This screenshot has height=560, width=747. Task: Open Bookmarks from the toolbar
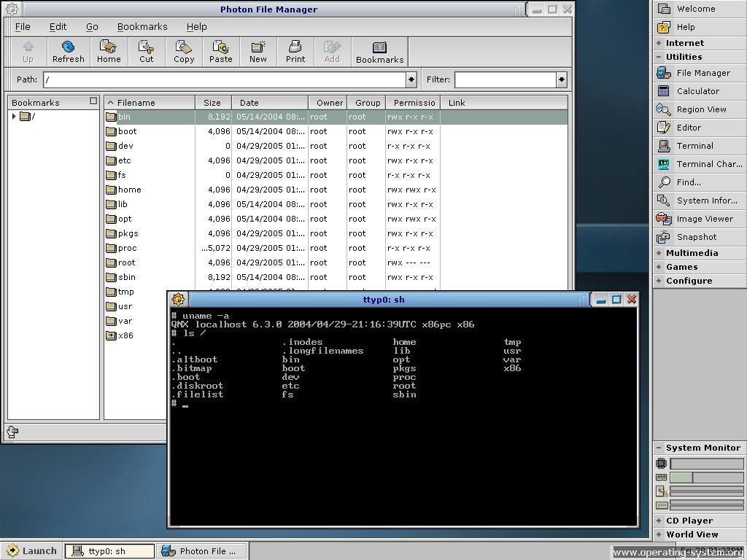tap(379, 52)
